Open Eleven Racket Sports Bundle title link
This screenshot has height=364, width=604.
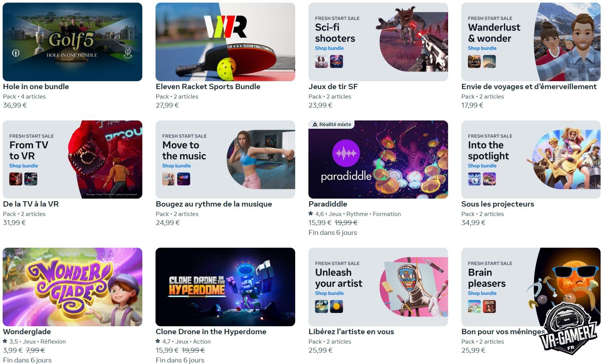[x=208, y=86]
